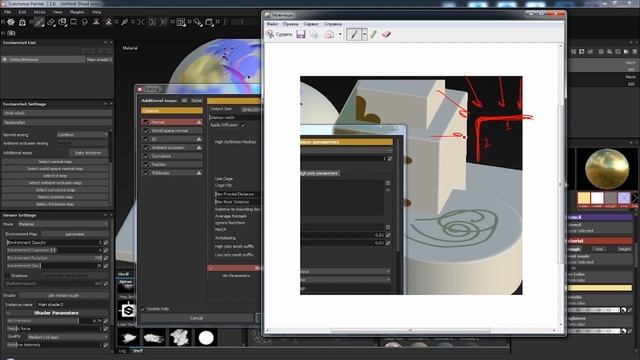Open the Quality Medium dropdown
Image resolution: width=640 pixels, height=360 pixels.
pos(68,337)
